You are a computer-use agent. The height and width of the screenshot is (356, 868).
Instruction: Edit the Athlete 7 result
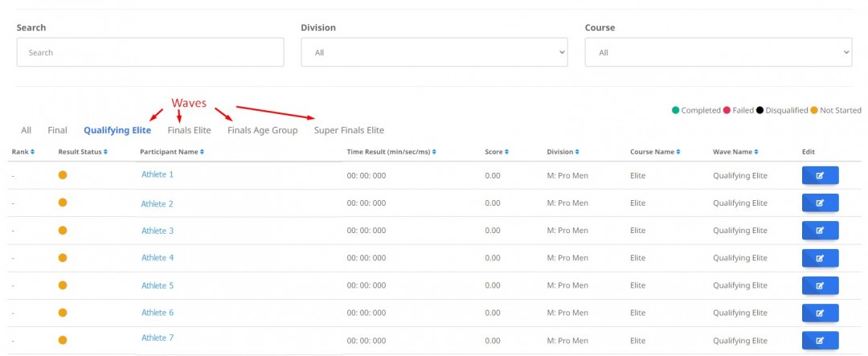point(820,341)
